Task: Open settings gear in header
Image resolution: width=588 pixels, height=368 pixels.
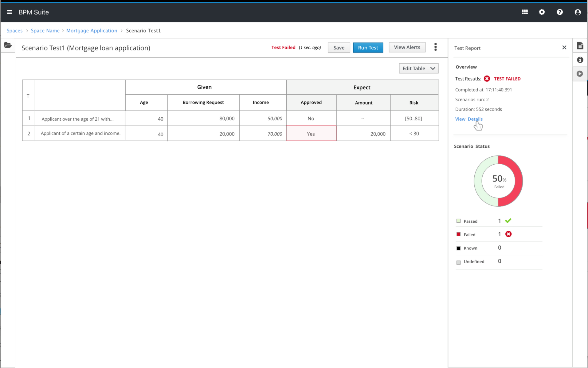Action: point(542,12)
